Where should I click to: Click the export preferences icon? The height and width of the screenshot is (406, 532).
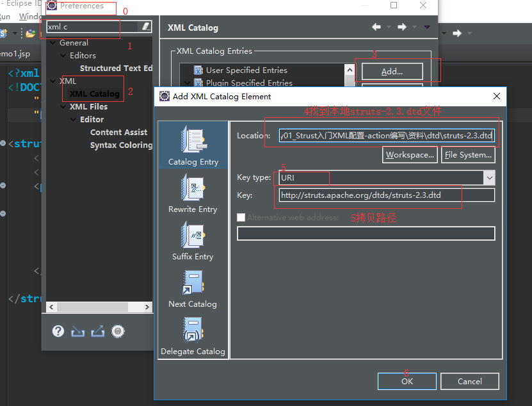98,331
